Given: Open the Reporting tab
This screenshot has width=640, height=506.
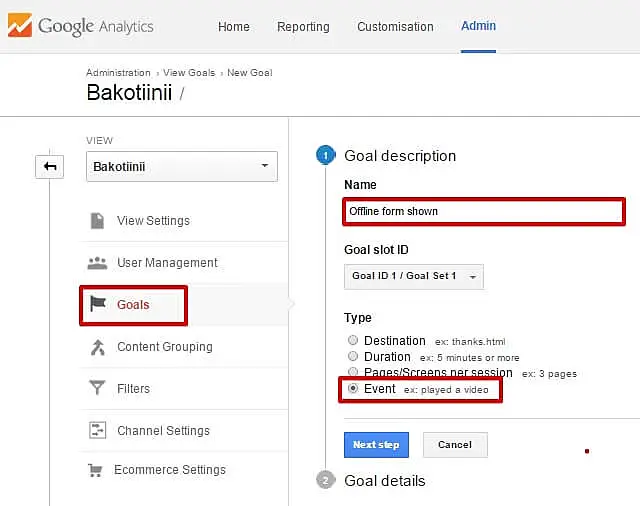Looking at the screenshot, I should point(303,27).
